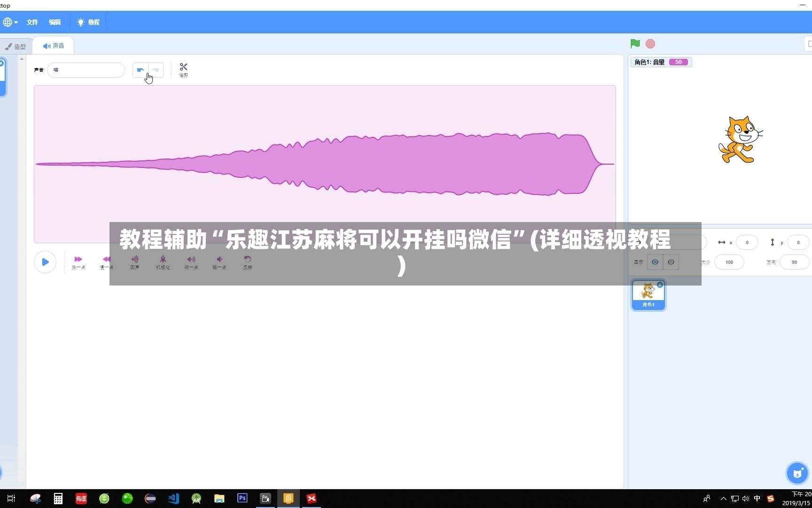Apply the 响一点 louder effect
This screenshot has width=812, height=508.
[191, 262]
